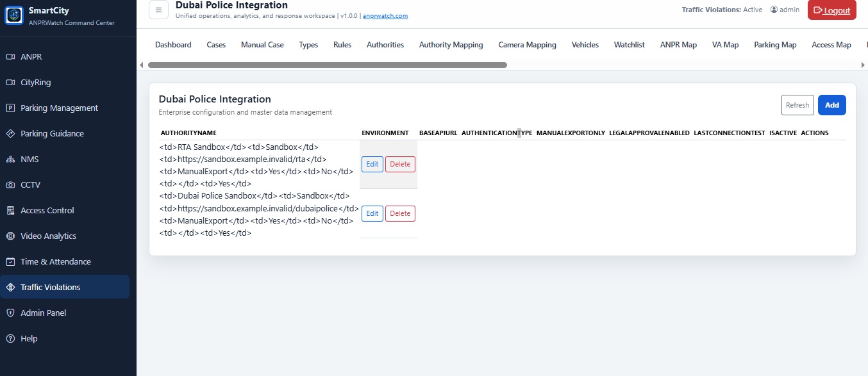Click the AUTHORITYNAME column header
This screenshot has height=376, width=868.
click(188, 133)
